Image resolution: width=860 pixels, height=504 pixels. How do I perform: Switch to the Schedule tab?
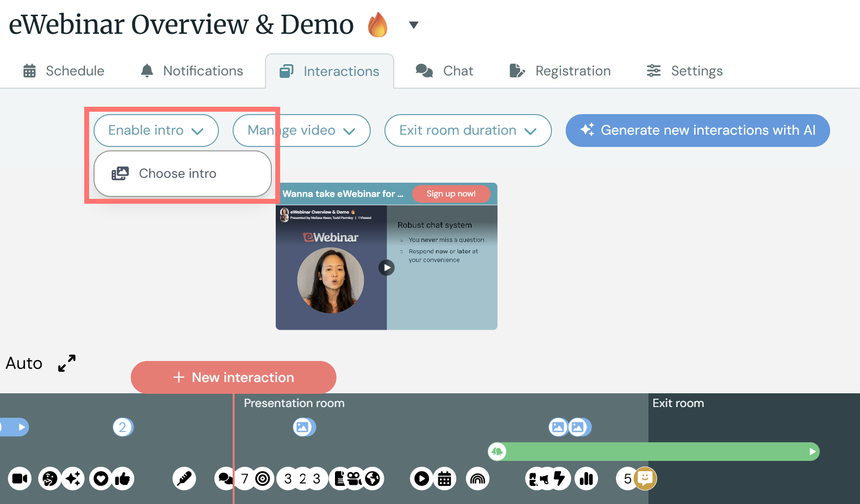coord(64,71)
